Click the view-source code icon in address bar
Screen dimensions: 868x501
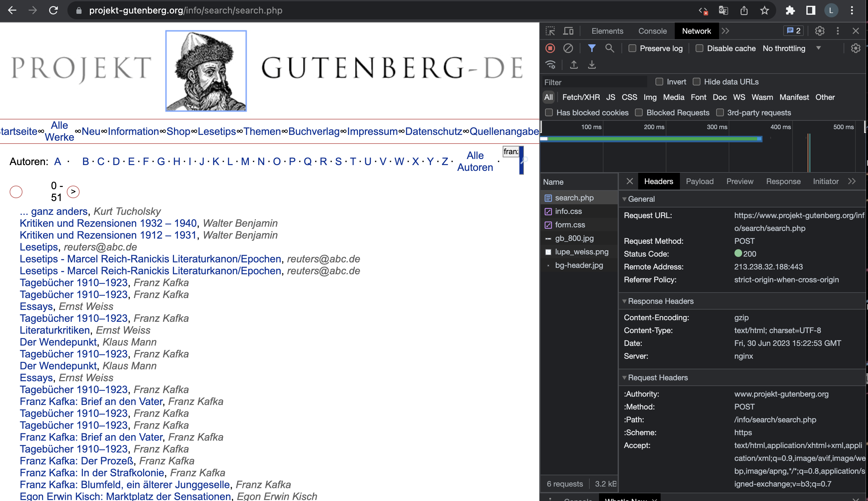click(x=703, y=10)
